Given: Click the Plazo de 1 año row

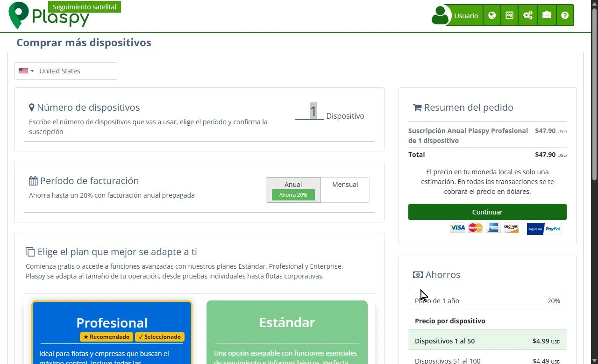Looking at the screenshot, I should coord(487,301).
